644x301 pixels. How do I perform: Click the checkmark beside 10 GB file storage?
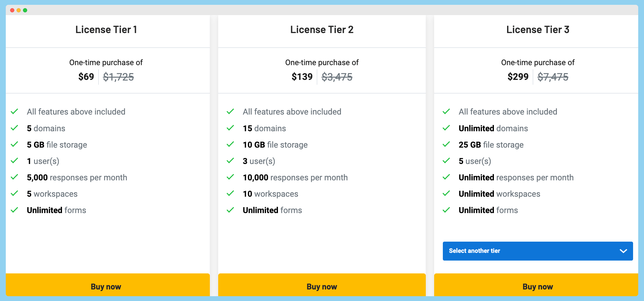(x=230, y=144)
